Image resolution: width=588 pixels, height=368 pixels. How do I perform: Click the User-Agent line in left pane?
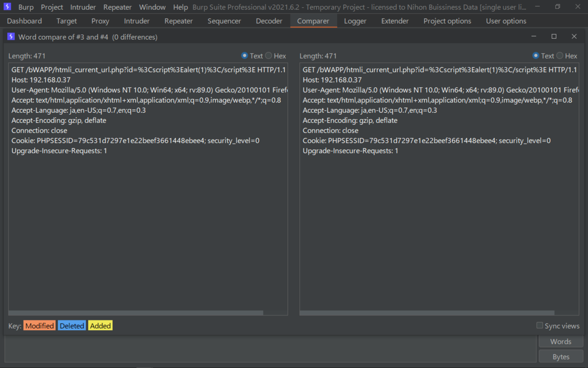pyautogui.click(x=149, y=90)
